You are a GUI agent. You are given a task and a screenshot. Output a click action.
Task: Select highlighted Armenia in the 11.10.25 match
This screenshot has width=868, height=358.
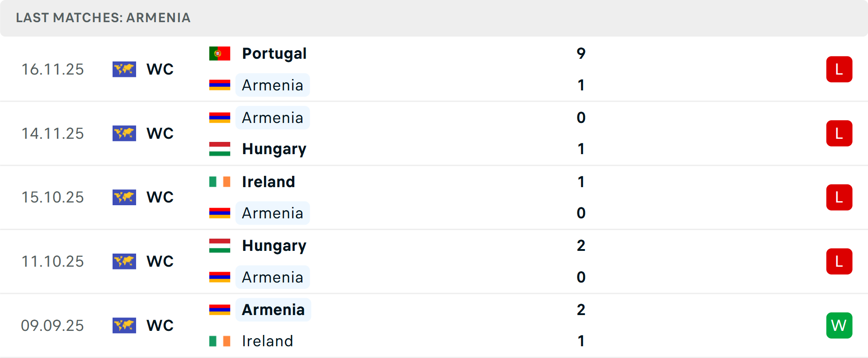(x=273, y=277)
